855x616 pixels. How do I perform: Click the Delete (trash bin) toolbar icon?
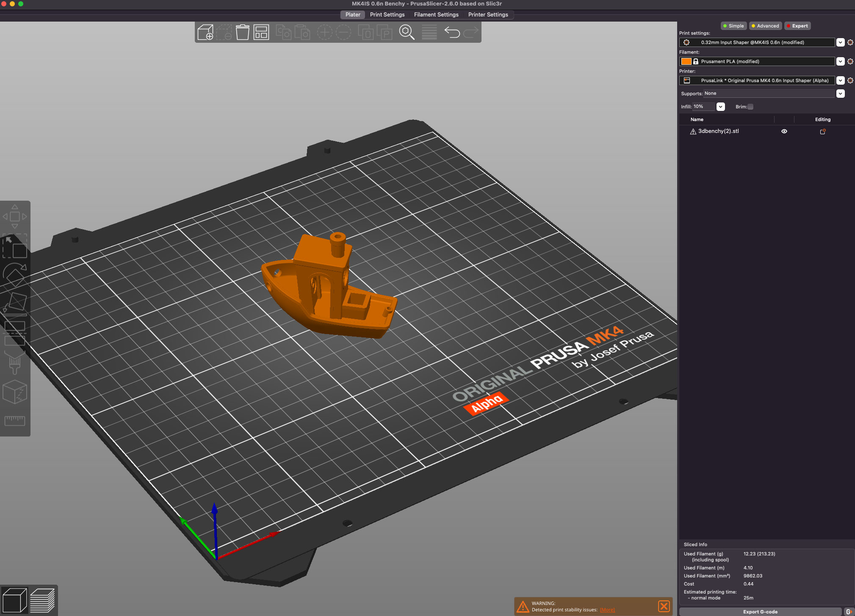242,32
